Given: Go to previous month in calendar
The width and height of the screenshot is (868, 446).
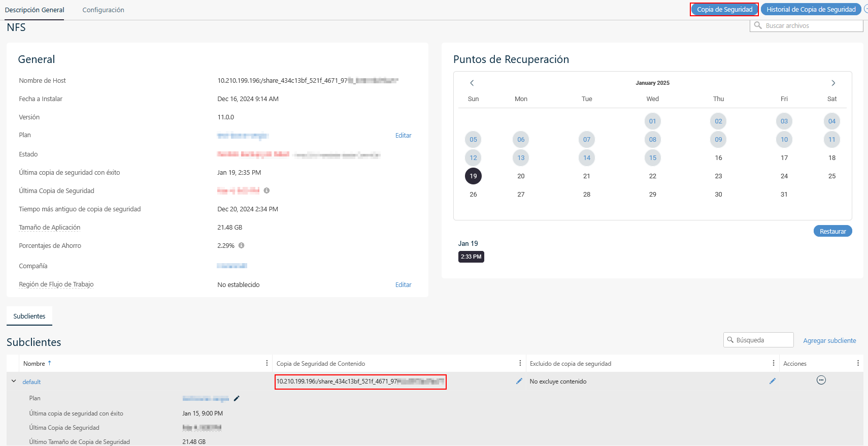Looking at the screenshot, I should pos(472,83).
